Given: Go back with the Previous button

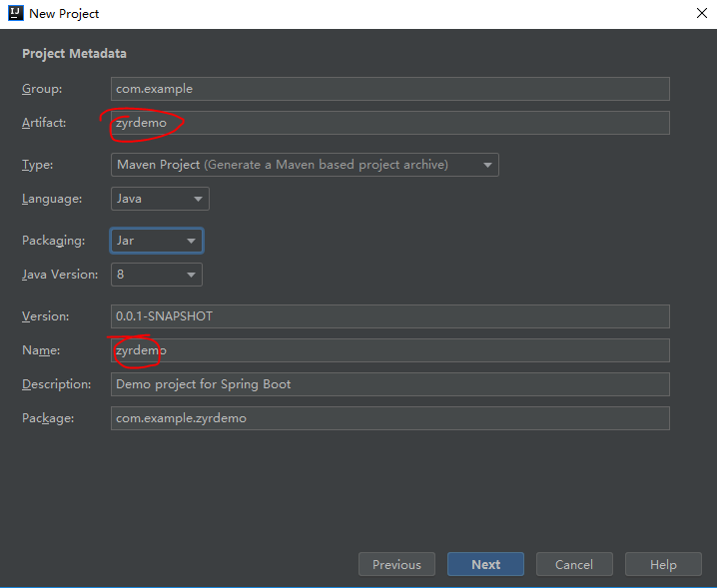Looking at the screenshot, I should [x=396, y=564].
